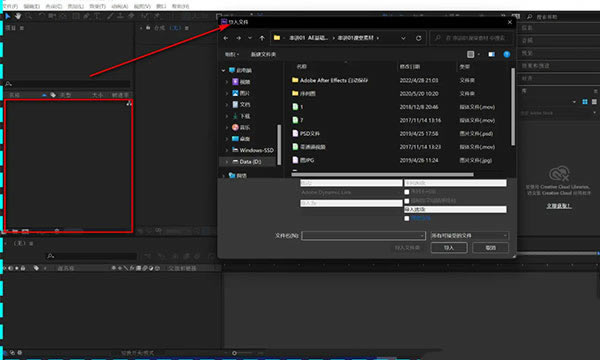
Task: Go up one folder level in import dialog
Action: click(262, 38)
